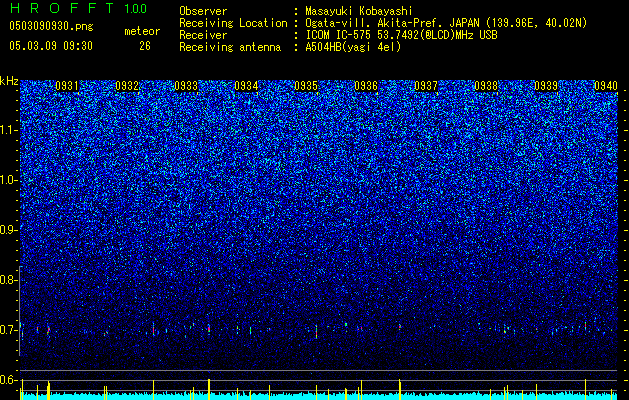Click the HROFFT 1.0.0 title text
629x400 pixels.
78,8
